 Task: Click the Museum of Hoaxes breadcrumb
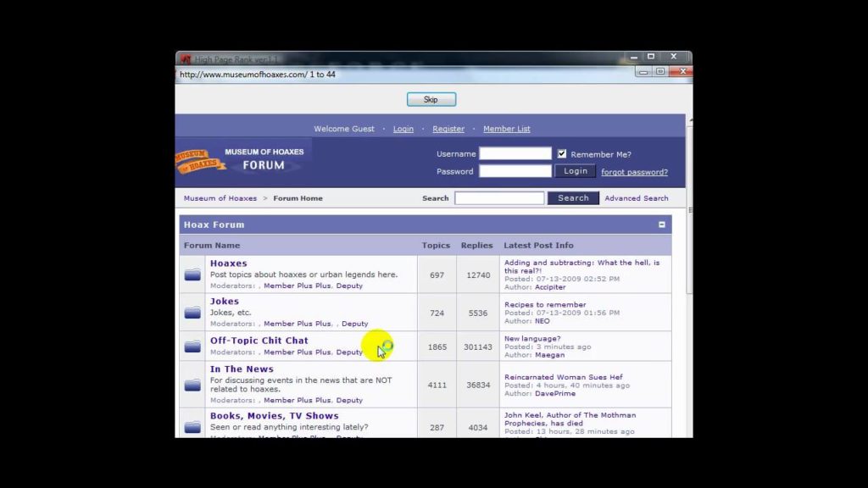[x=220, y=198]
